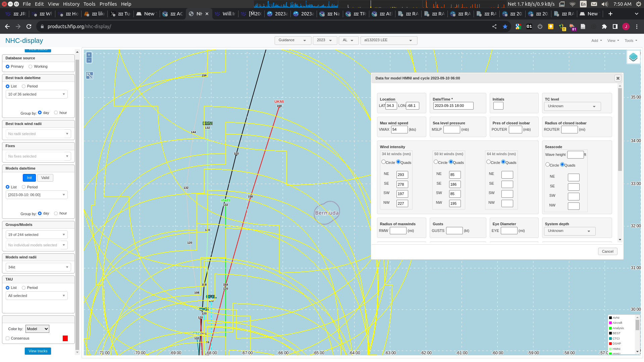Open the system settings gear in top bar
The image size is (644, 362).
[639, 4]
